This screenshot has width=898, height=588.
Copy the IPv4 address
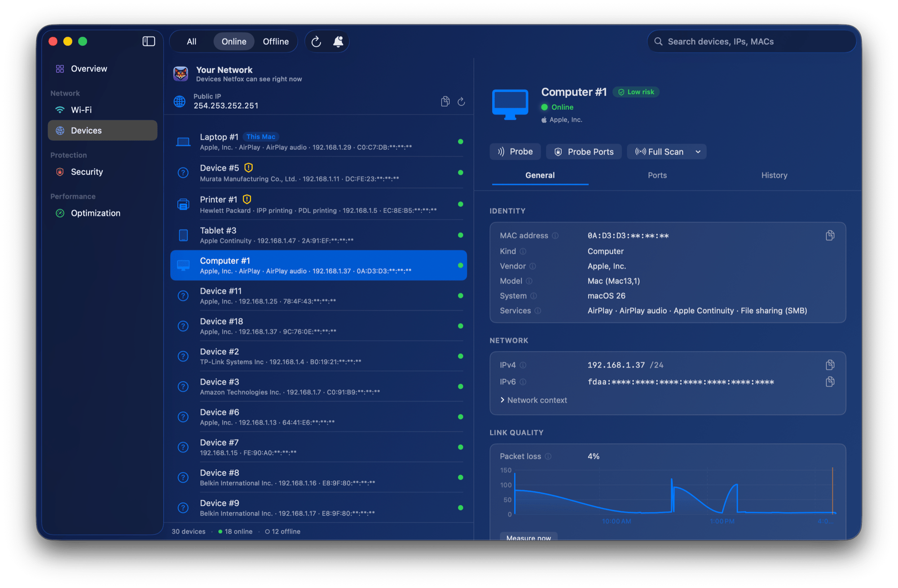coord(830,365)
